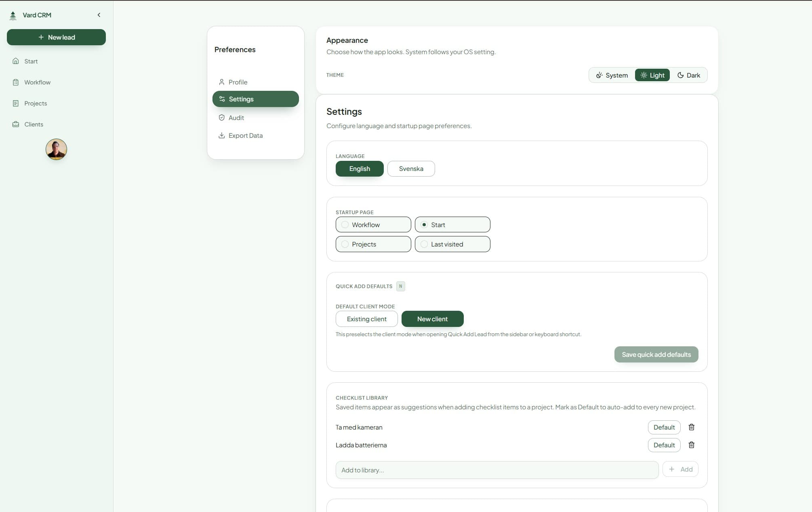
Task: Collapse the sidebar with the chevron icon
Action: [x=99, y=15]
